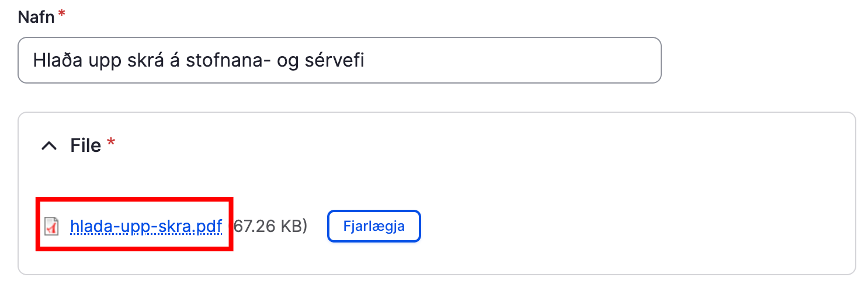Click the 67.26 KB file size text
This screenshot has height=284, width=868.
click(x=270, y=226)
